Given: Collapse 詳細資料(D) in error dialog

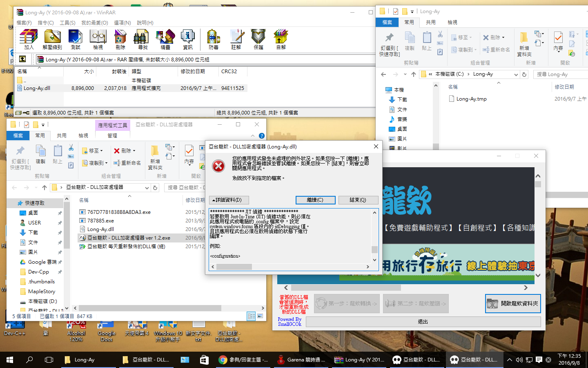Looking at the screenshot, I should tap(229, 200).
